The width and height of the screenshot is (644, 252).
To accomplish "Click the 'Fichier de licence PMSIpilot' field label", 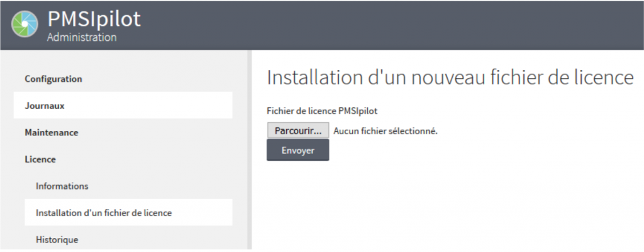I will pos(322,111).
